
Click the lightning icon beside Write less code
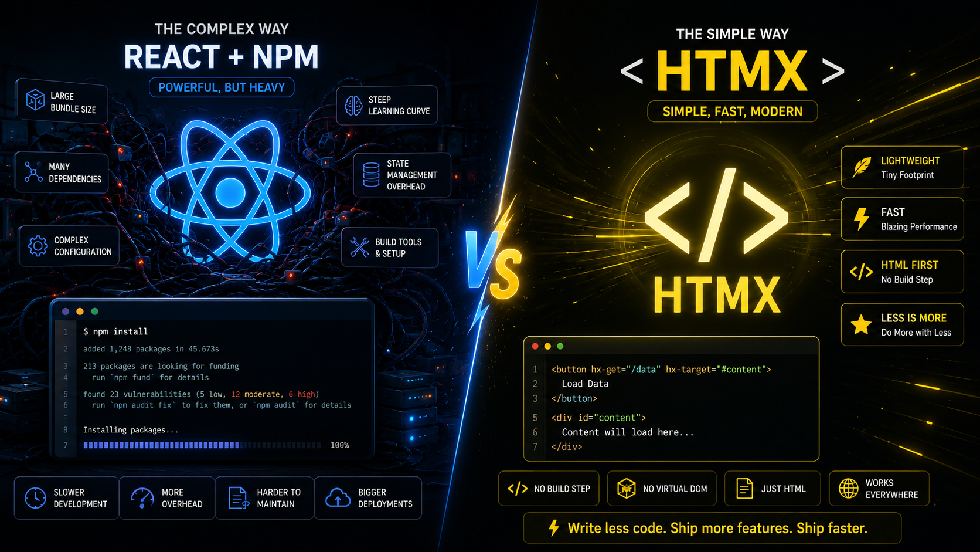point(554,528)
